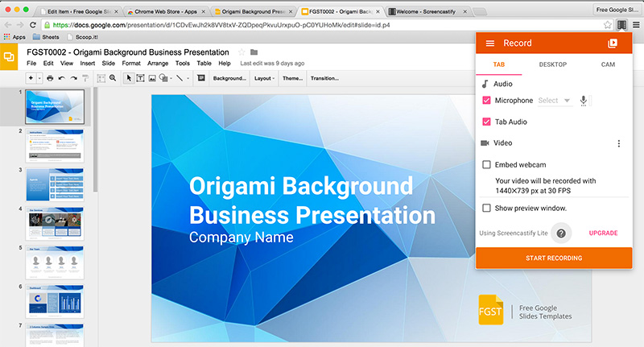This screenshot has width=644, height=347.
Task: Open the recorded videos library icon
Action: pos(613,43)
